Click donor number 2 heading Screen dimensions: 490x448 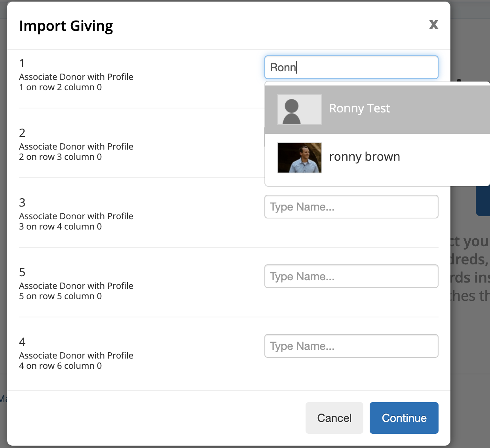tap(22, 133)
